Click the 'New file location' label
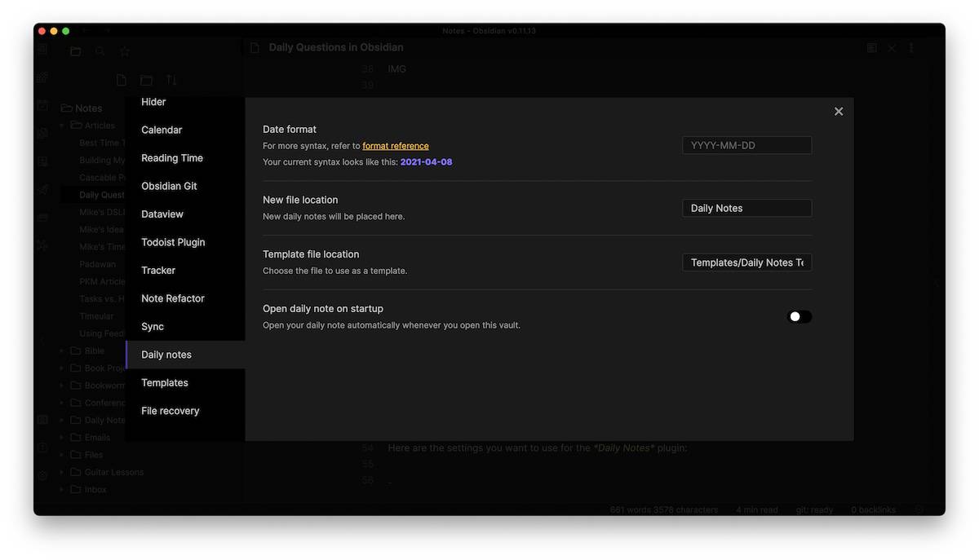979x560 pixels. click(x=300, y=200)
